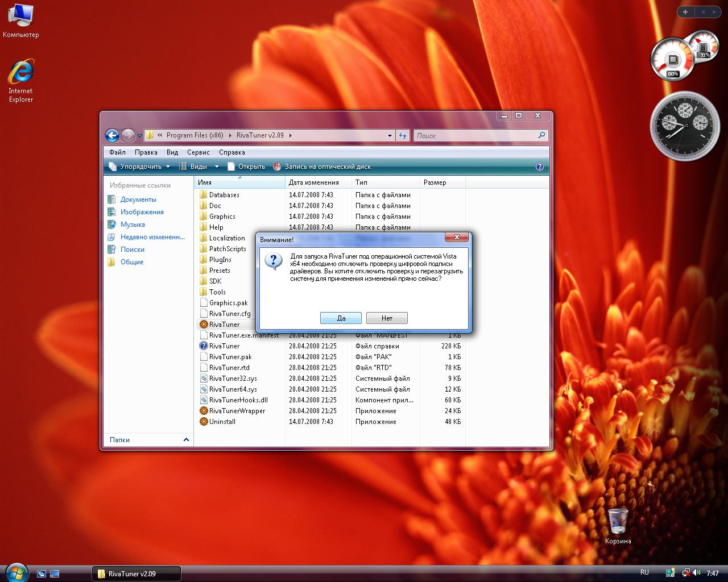The width and height of the screenshot is (728, 582).
Task: Expand the address bar history dropdown
Action: click(390, 135)
